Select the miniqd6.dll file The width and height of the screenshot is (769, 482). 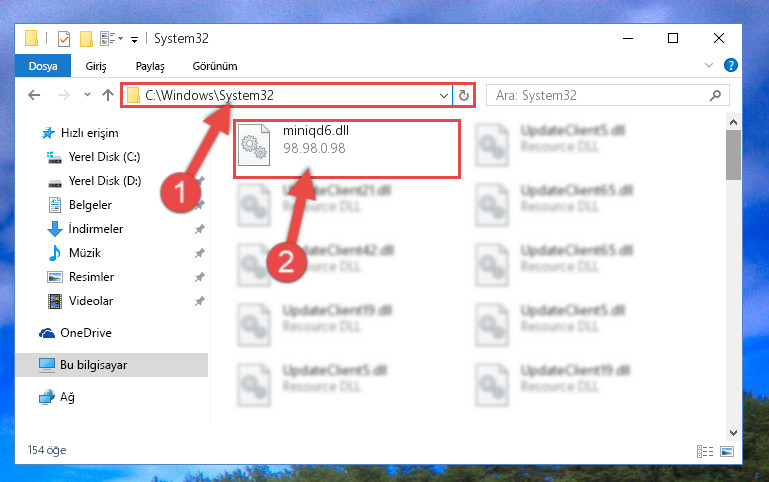coord(347,149)
